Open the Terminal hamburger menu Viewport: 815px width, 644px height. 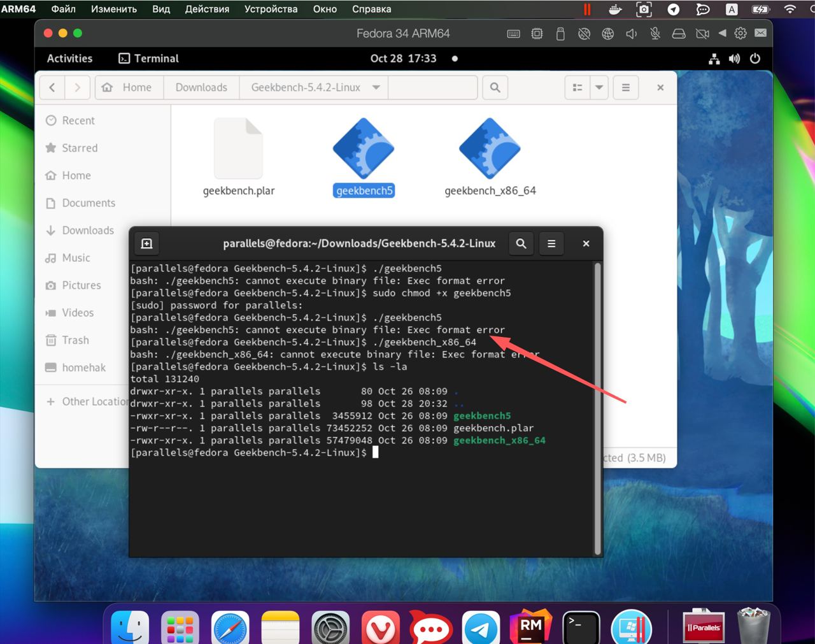(551, 243)
